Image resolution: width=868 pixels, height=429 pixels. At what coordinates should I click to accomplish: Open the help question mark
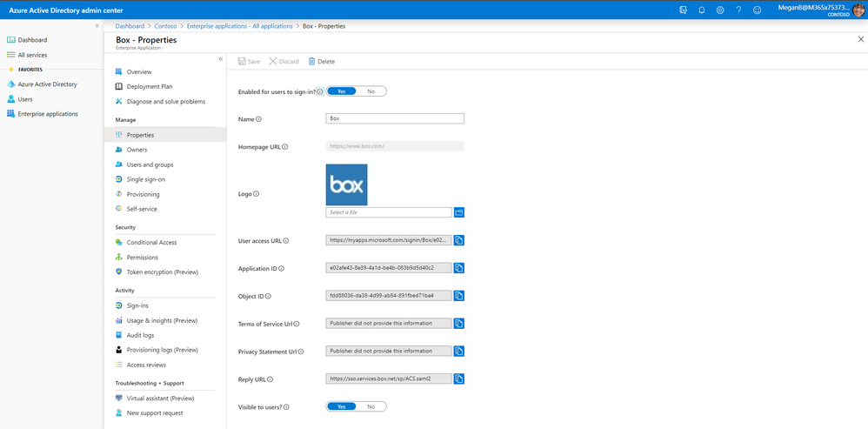click(x=738, y=10)
